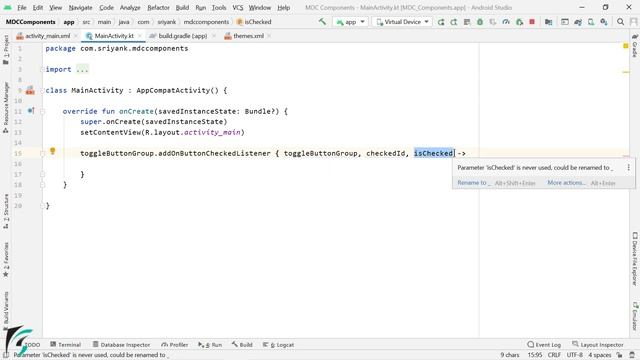Screen dimensions: 640x360
Task: Click the 15:95 line-column indicator
Action: tap(535, 355)
